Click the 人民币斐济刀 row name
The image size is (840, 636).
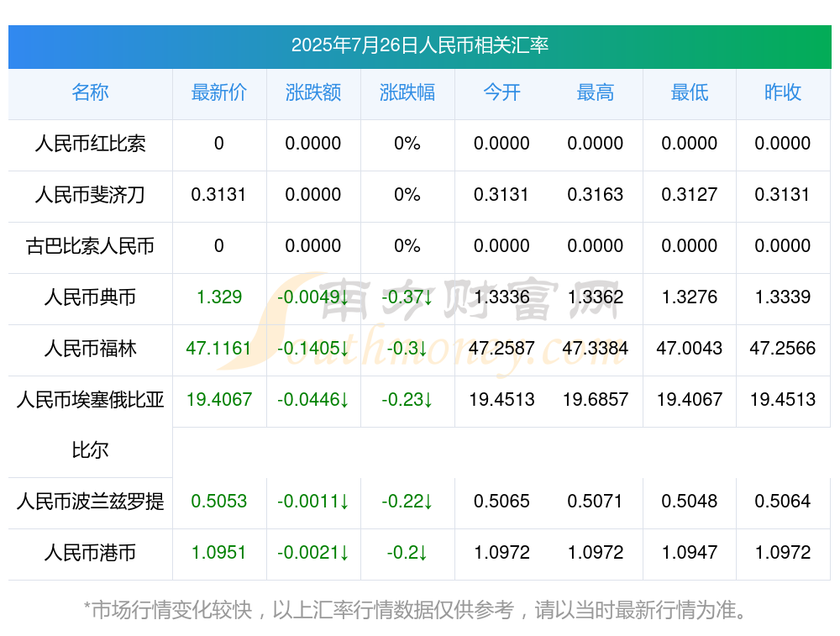[x=90, y=195]
